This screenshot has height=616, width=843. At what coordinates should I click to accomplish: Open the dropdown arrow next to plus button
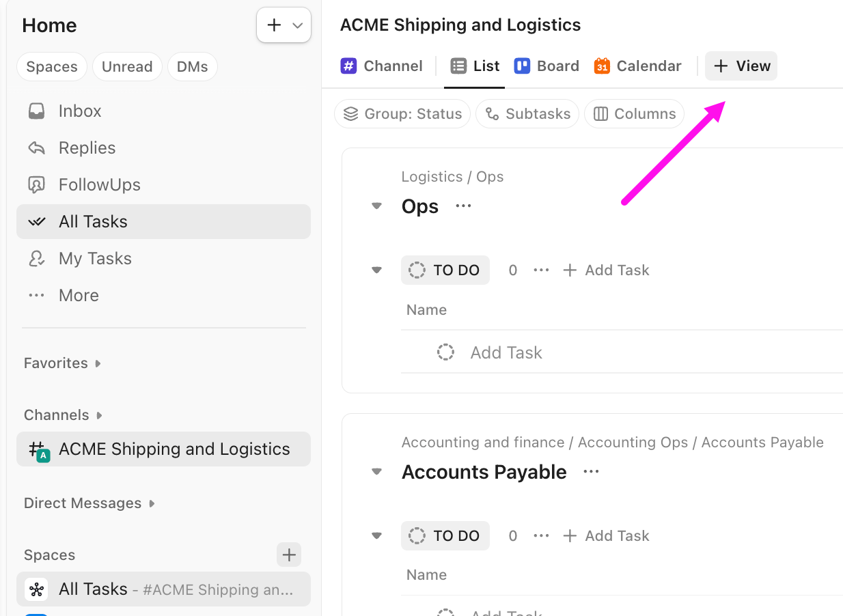297,25
